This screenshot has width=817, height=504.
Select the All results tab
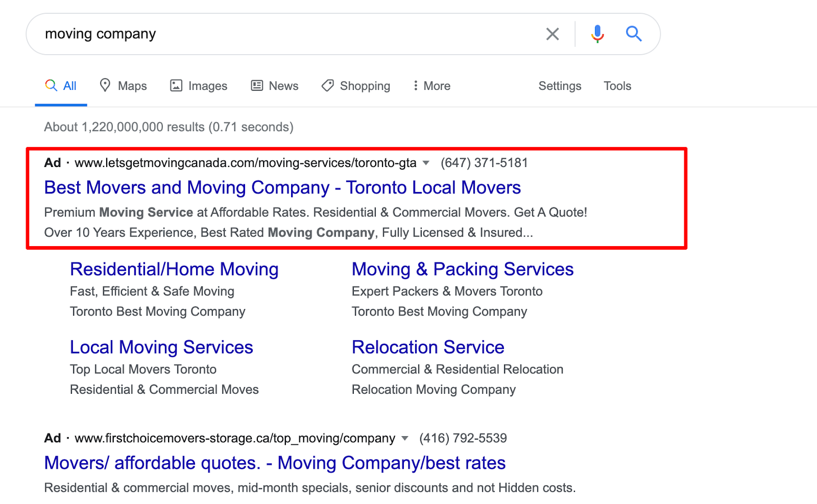61,86
